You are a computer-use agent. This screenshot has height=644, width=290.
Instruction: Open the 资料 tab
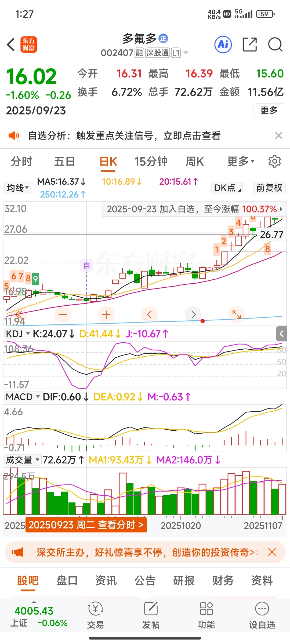(262, 580)
